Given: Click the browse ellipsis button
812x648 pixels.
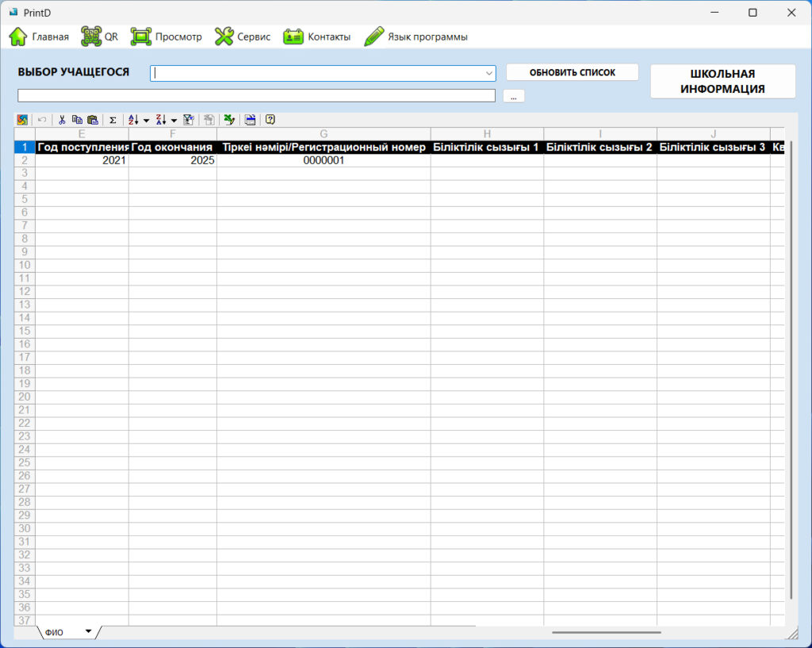Looking at the screenshot, I should click(514, 96).
